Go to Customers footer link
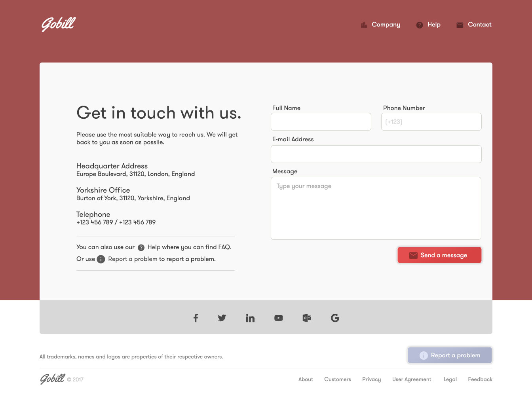This screenshot has height=402, width=532. click(338, 379)
